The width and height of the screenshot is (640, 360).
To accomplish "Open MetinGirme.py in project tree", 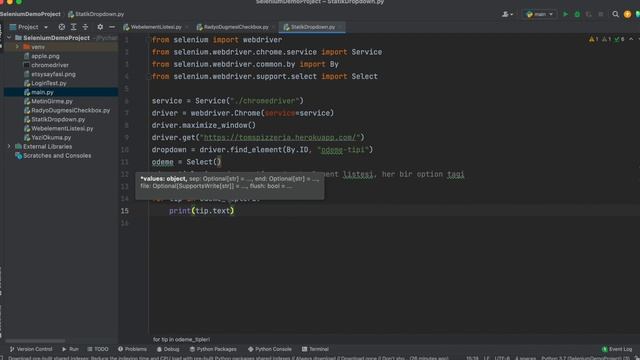I will 51,101.
